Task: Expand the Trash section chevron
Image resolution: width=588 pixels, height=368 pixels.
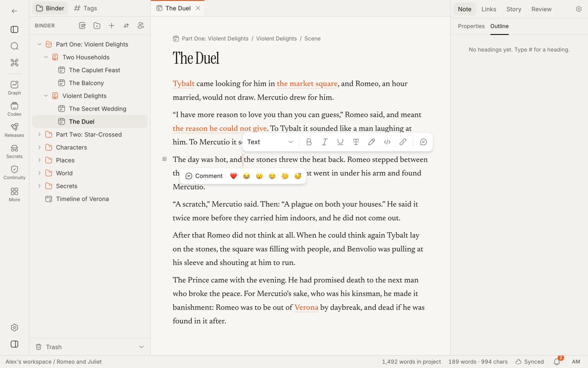Action: (141, 347)
